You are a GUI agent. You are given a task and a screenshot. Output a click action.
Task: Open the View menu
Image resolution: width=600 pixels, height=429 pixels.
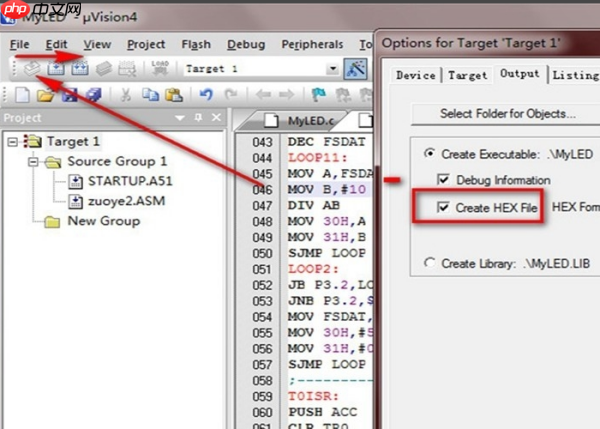97,44
